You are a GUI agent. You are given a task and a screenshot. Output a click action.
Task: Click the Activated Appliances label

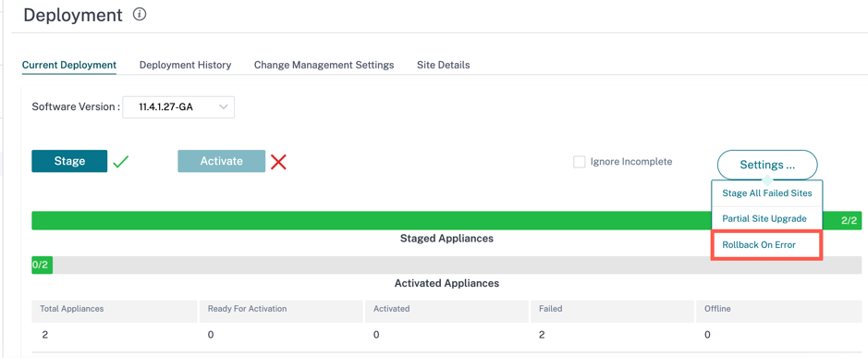(446, 283)
